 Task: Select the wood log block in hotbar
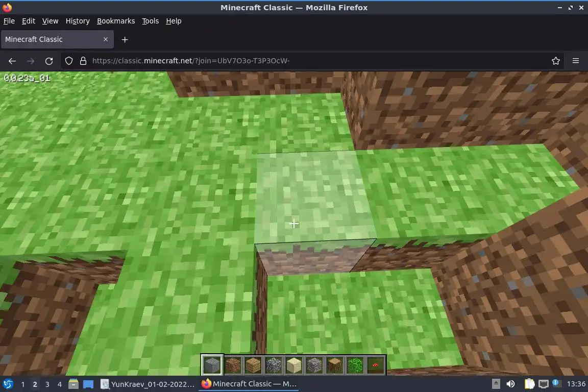point(334,364)
